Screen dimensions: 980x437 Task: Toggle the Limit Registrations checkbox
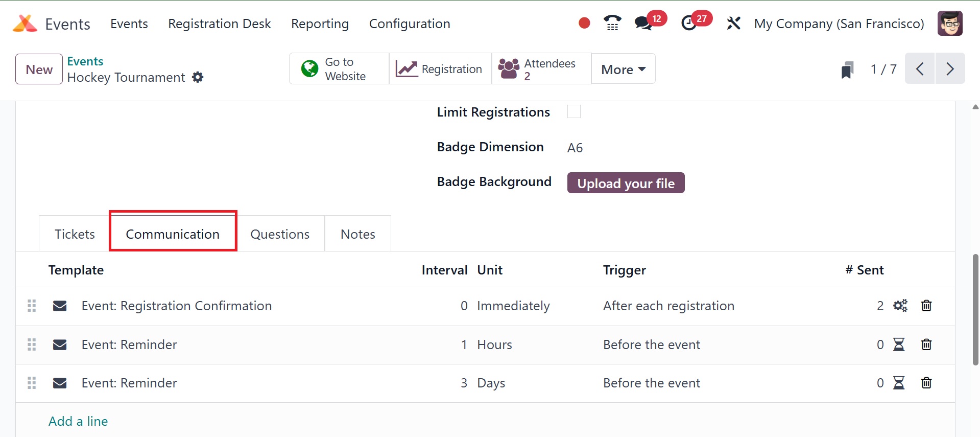(x=574, y=112)
